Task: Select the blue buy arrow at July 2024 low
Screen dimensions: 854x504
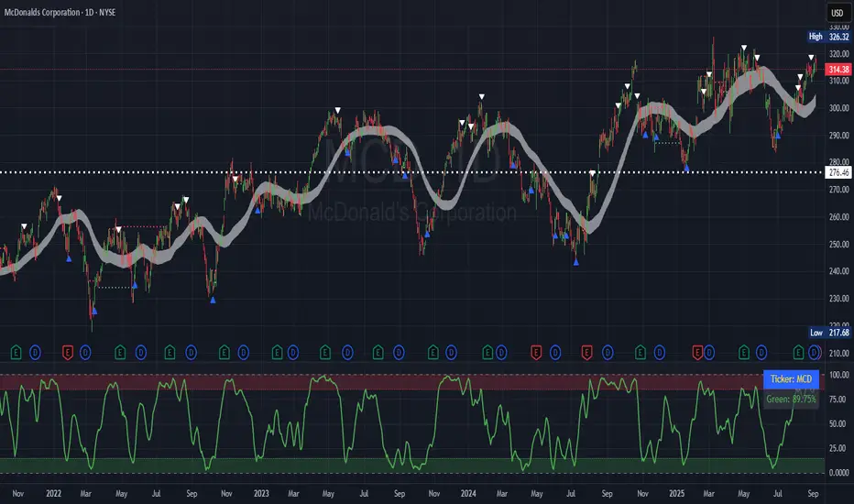Action: 575,262
